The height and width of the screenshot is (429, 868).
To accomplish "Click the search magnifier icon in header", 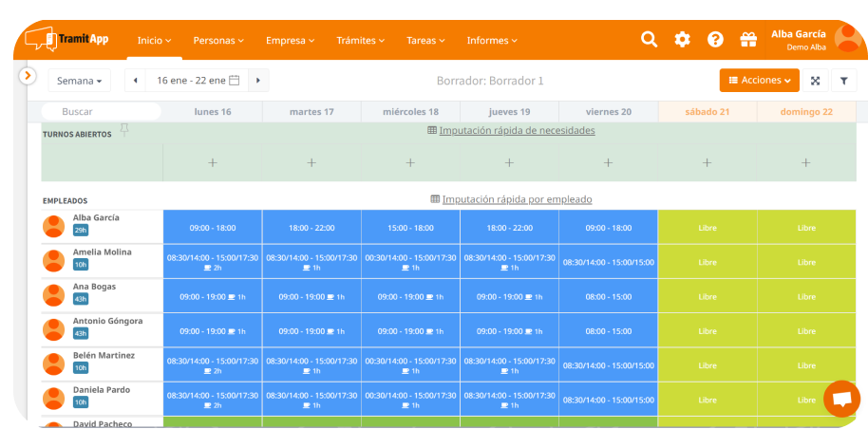I will click(x=649, y=40).
